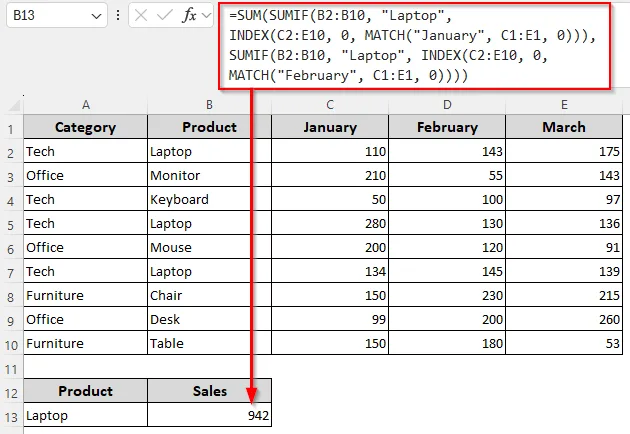The height and width of the screenshot is (434, 630).
Task: Click Furniture category in row 8
Action: [86, 295]
